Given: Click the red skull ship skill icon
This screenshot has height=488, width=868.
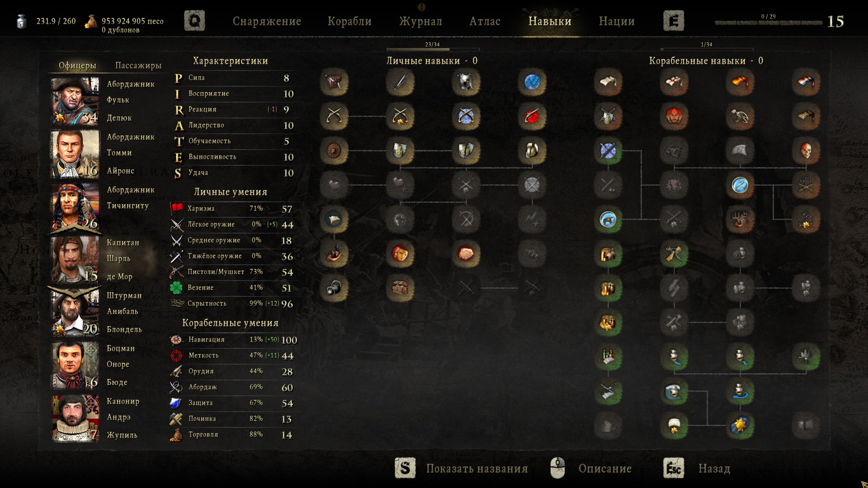Looking at the screenshot, I should [x=806, y=150].
